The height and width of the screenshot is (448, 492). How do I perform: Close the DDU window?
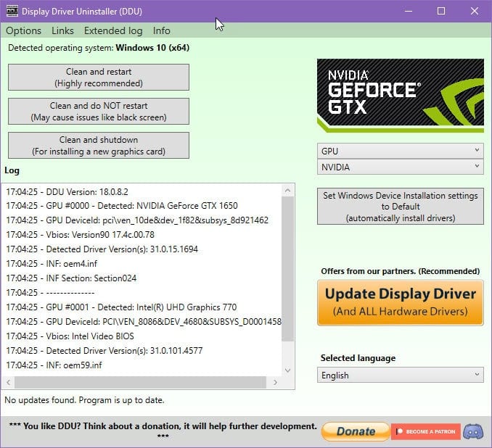click(475, 12)
